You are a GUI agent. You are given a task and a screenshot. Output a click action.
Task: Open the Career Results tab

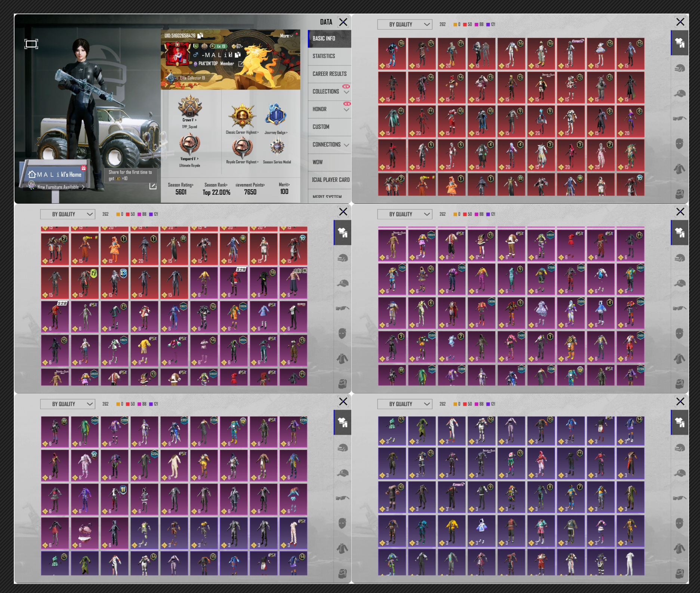pyautogui.click(x=330, y=74)
